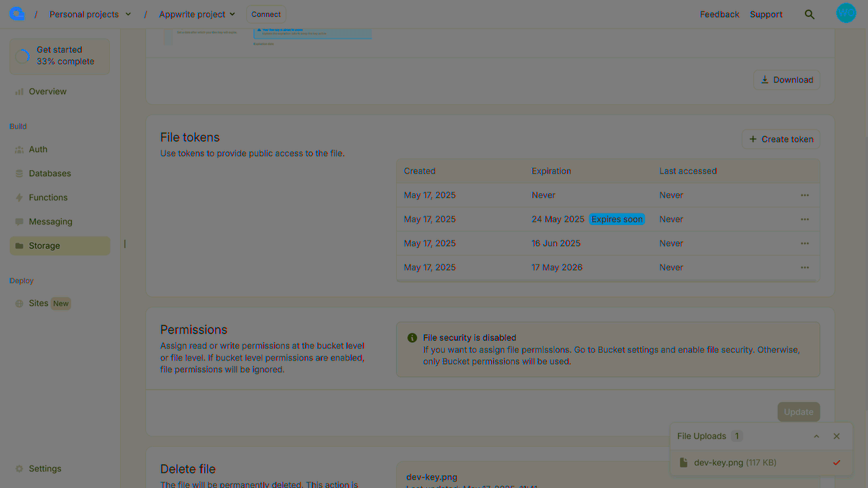Open the user avatar menu
Image resolution: width=868 pixels, height=488 pixels.
coord(846,14)
